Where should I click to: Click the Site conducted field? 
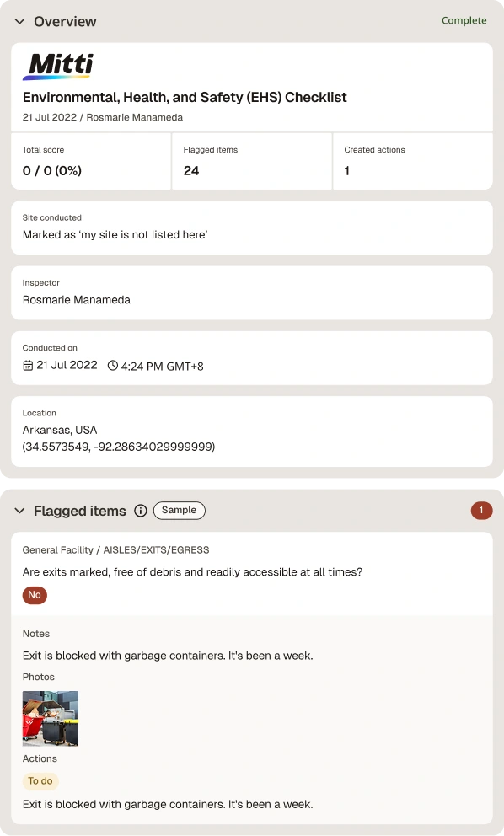pos(252,228)
